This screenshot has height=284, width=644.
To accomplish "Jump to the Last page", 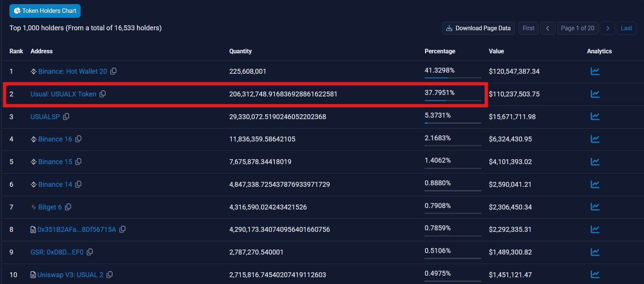I will pyautogui.click(x=626, y=28).
